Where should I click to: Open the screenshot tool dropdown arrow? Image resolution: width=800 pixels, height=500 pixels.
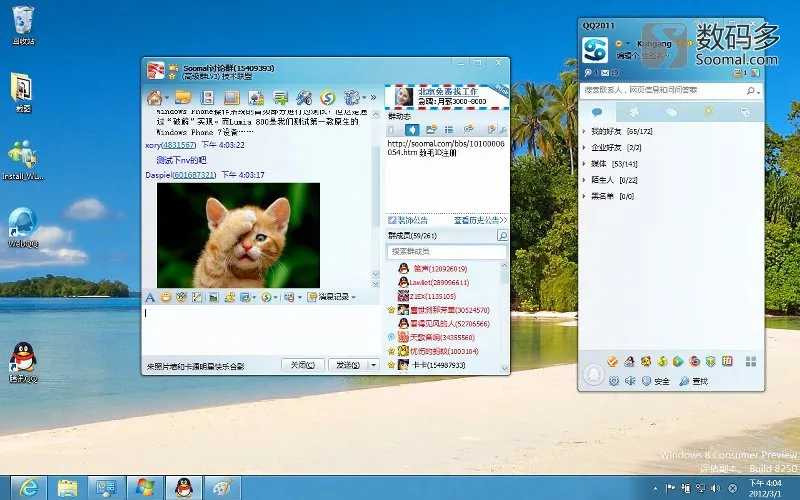[x=254, y=297]
